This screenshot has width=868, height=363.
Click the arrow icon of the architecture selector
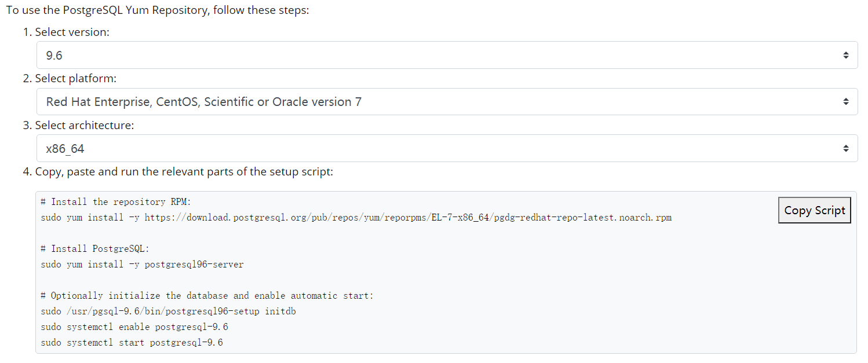point(846,148)
